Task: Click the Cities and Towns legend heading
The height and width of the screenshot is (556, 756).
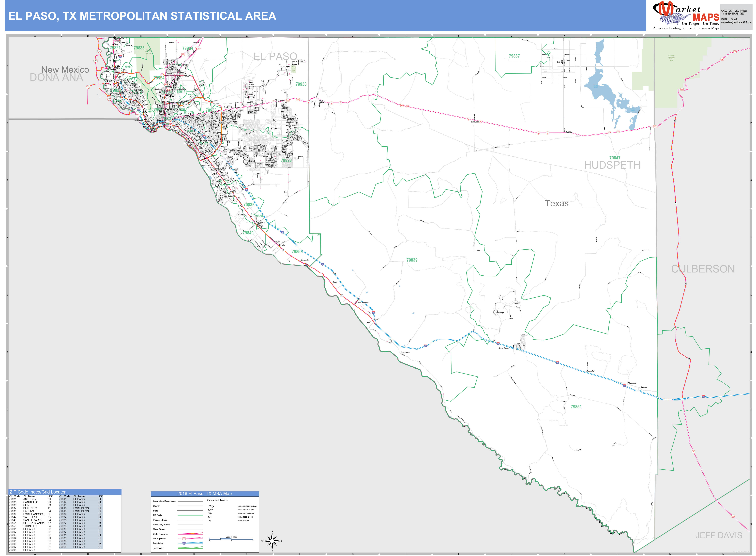Action: [217, 500]
